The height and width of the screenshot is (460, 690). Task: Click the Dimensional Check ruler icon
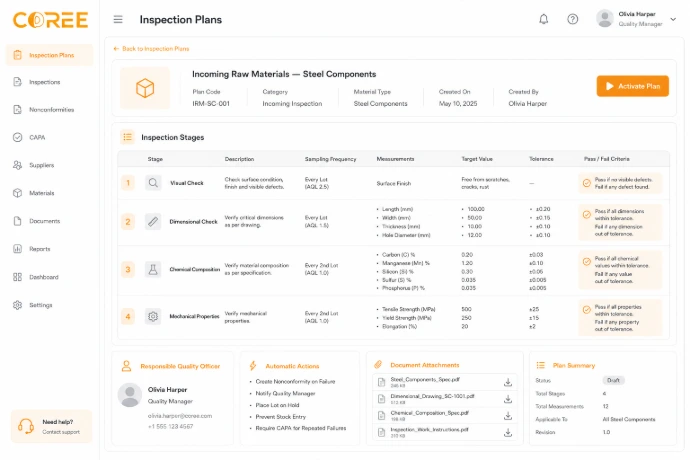[153, 221]
